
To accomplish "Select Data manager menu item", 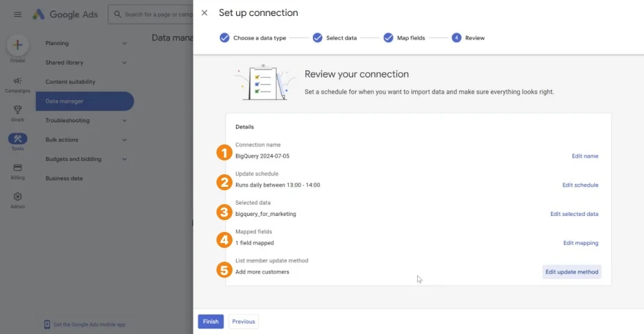I will click(85, 101).
